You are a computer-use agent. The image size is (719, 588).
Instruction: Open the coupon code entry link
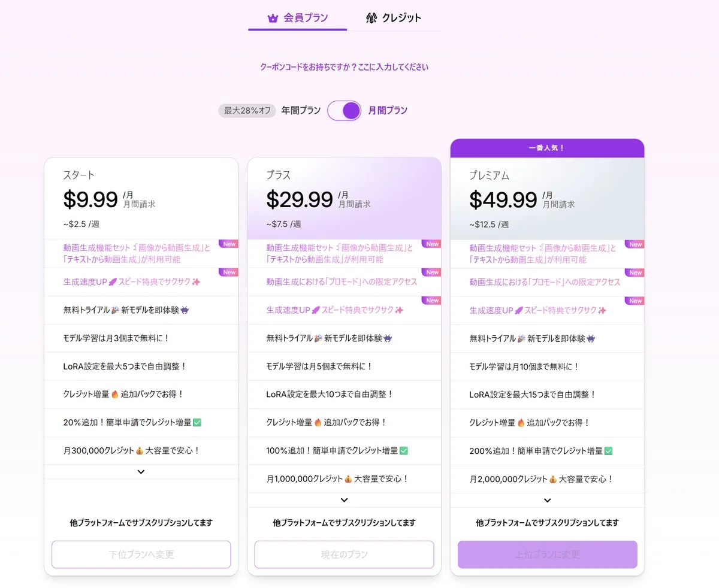pos(345,67)
